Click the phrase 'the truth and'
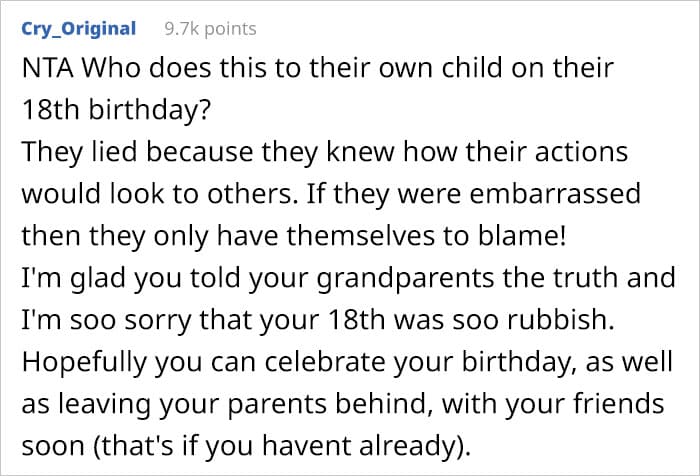This screenshot has height=476, width=700. point(589,278)
